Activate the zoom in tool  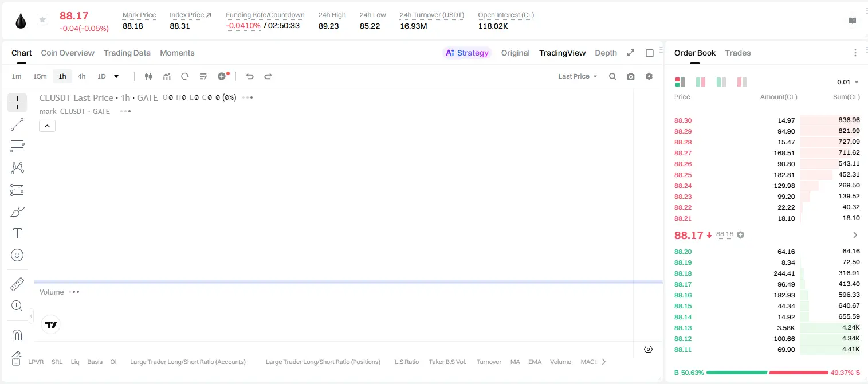(x=17, y=306)
